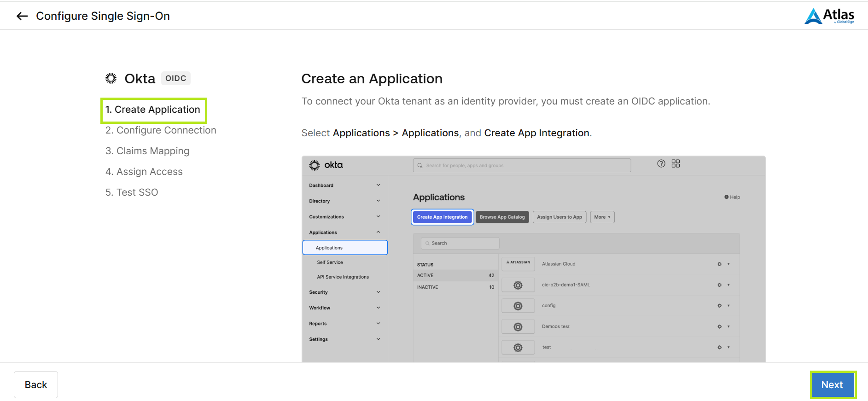This screenshot has width=868, height=401.
Task: Select the Applications sub-item in Okta sidebar
Action: [x=345, y=247]
